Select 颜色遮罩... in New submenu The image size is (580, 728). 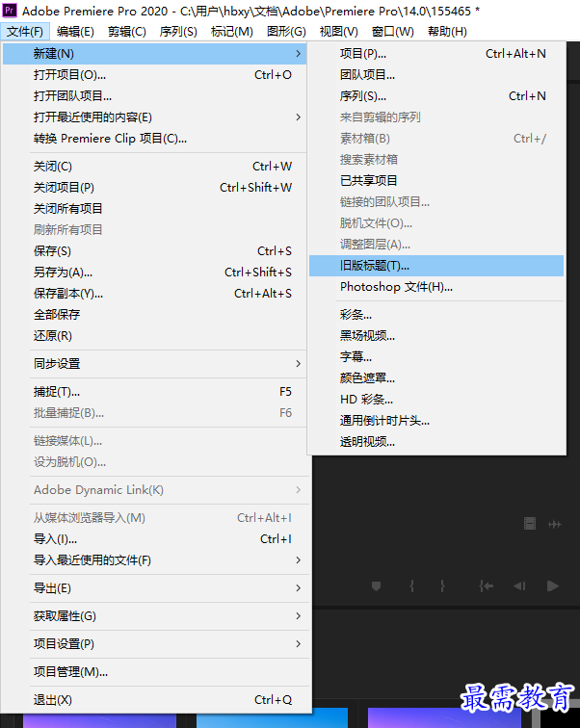coord(436,378)
